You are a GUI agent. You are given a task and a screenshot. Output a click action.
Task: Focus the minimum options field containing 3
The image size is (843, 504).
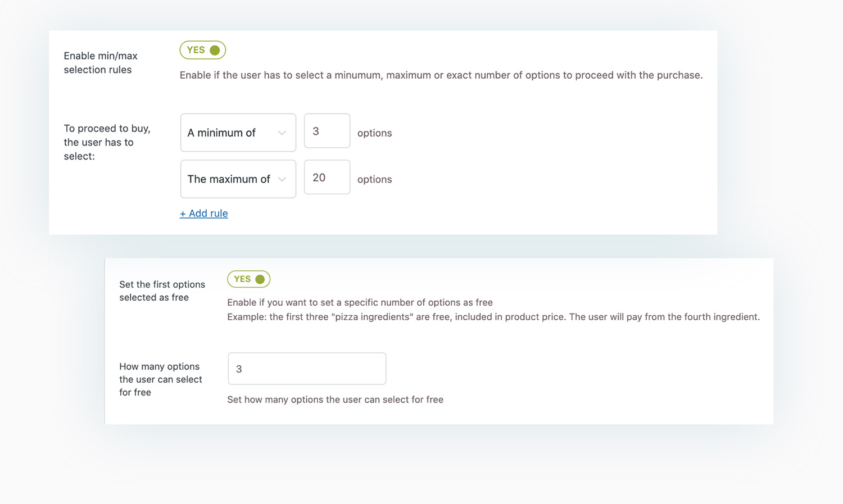pyautogui.click(x=327, y=131)
